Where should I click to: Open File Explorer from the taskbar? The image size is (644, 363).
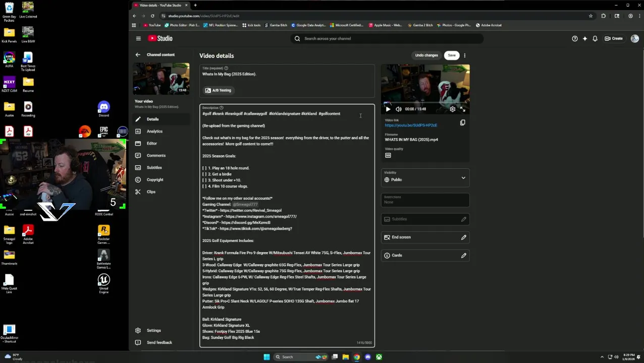point(345,357)
